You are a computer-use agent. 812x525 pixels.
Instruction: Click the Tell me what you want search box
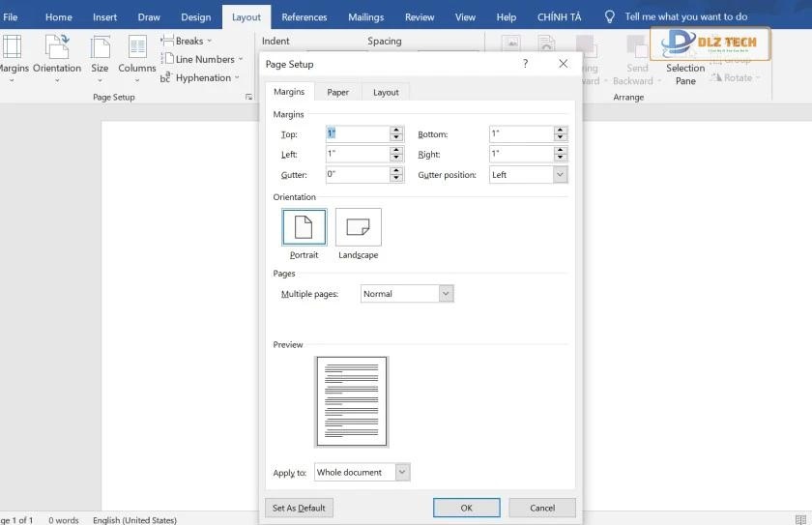[685, 16]
